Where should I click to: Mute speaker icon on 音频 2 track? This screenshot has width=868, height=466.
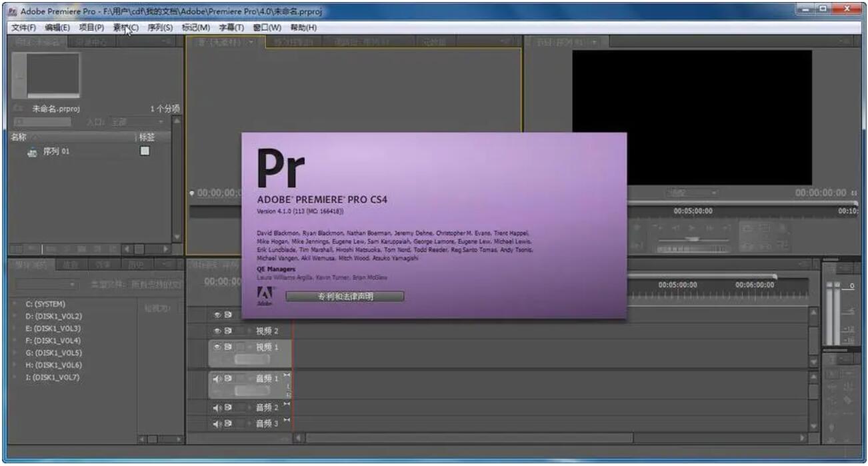pos(217,407)
